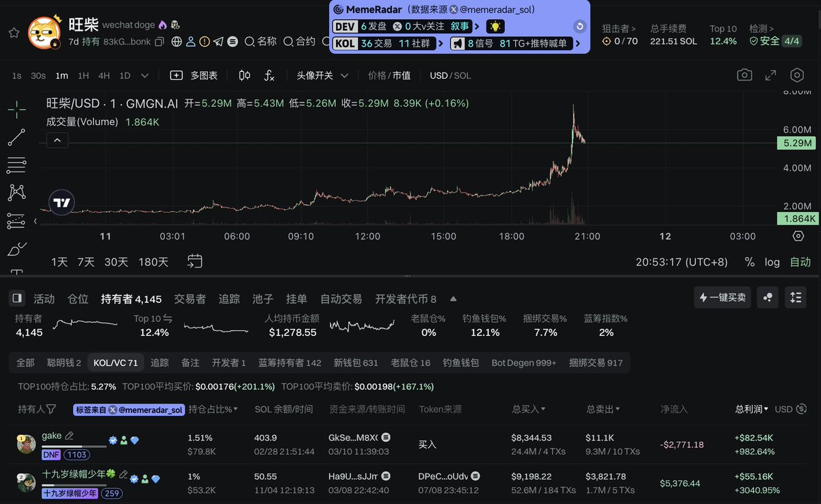Select the 聪明钱 2 filter tab
Viewport: 821px width, 504px height.
click(64, 362)
